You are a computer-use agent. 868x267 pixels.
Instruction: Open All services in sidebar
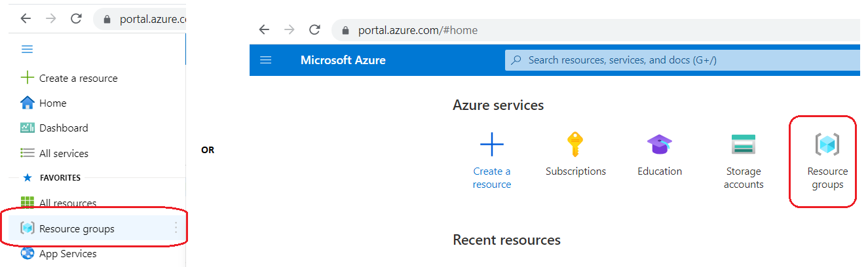(64, 153)
